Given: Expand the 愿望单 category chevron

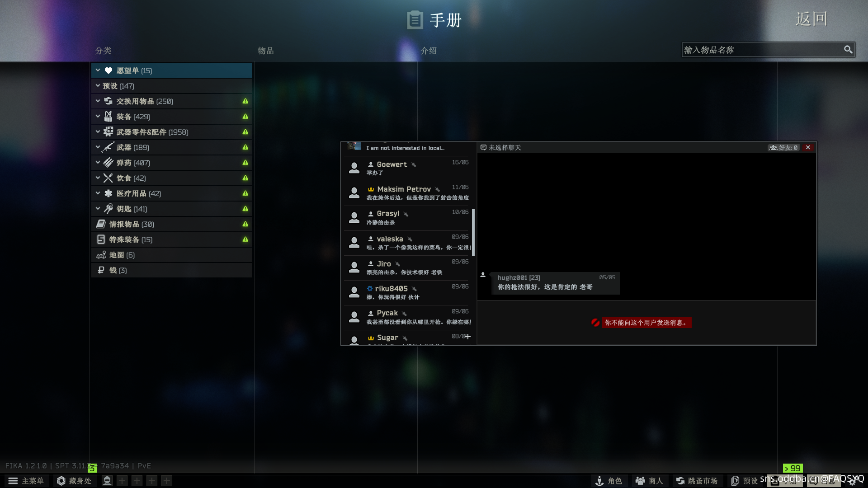Looking at the screenshot, I should [98, 70].
